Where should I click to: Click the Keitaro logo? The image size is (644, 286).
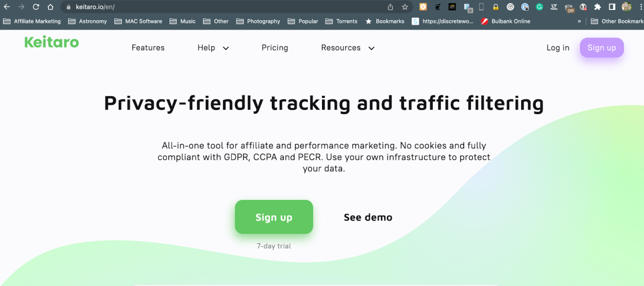[51, 42]
